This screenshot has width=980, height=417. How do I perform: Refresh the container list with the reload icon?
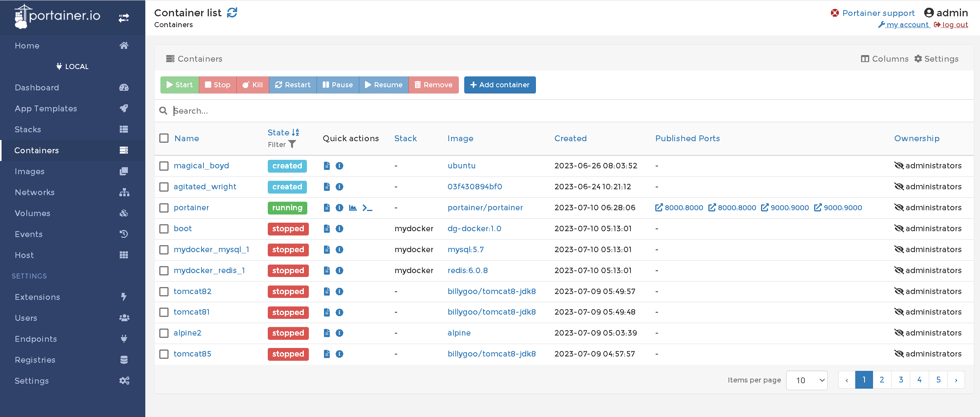[x=232, y=13]
